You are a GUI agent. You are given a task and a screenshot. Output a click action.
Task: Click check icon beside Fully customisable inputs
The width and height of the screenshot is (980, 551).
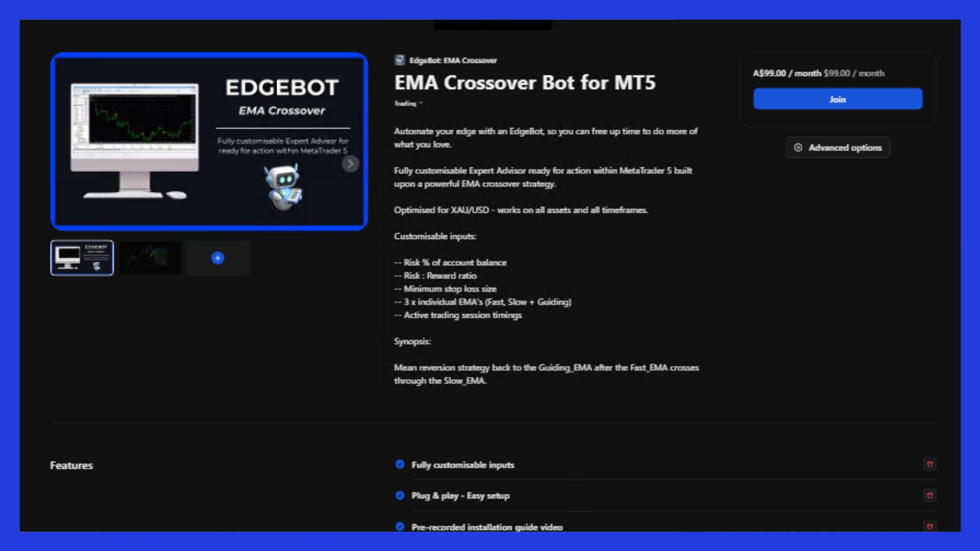click(x=400, y=464)
